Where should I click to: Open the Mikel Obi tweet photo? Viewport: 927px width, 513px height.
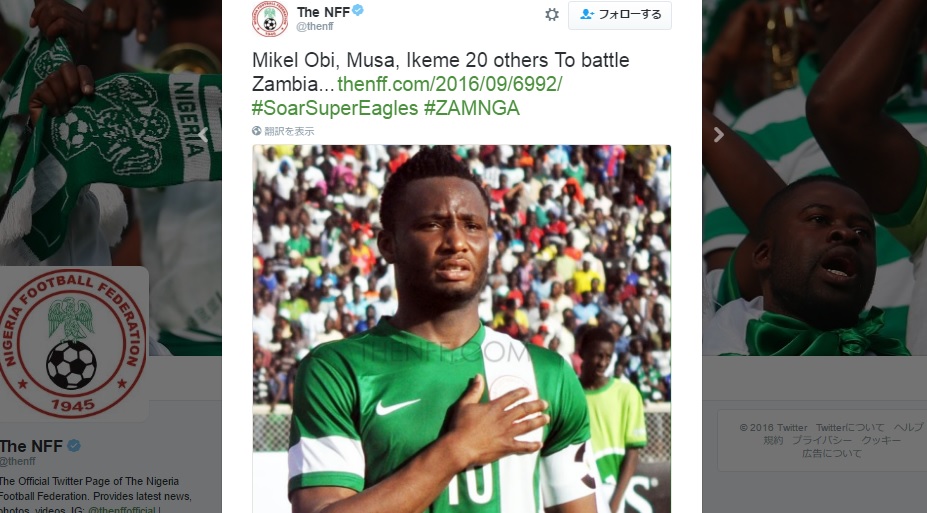[462, 329]
